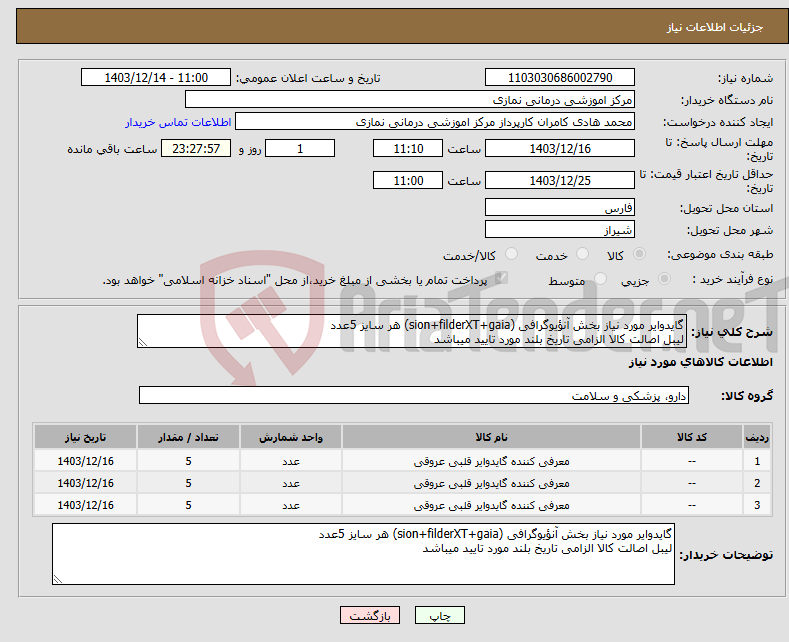The image size is (789, 642).
Task: Click the buyer organization name field
Action: (x=410, y=100)
